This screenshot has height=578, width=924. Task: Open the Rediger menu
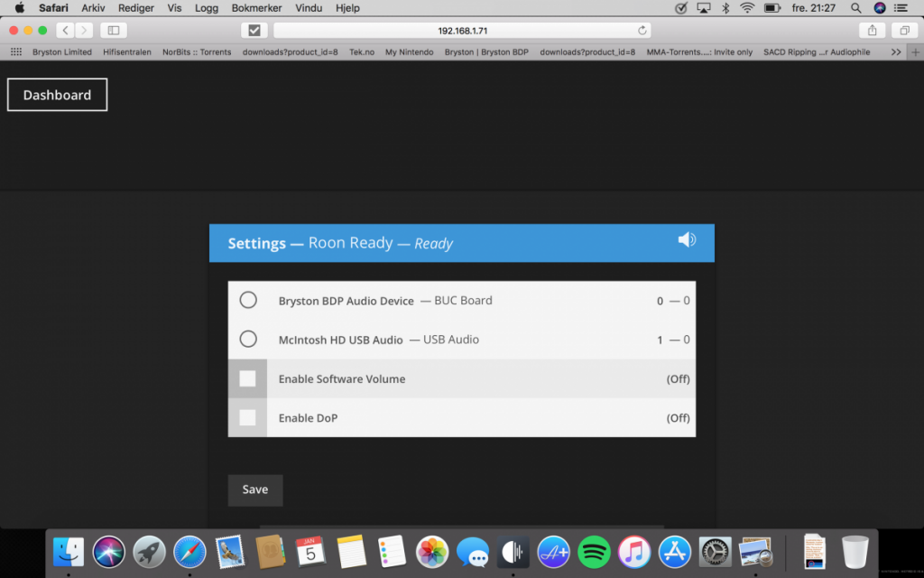136,7
